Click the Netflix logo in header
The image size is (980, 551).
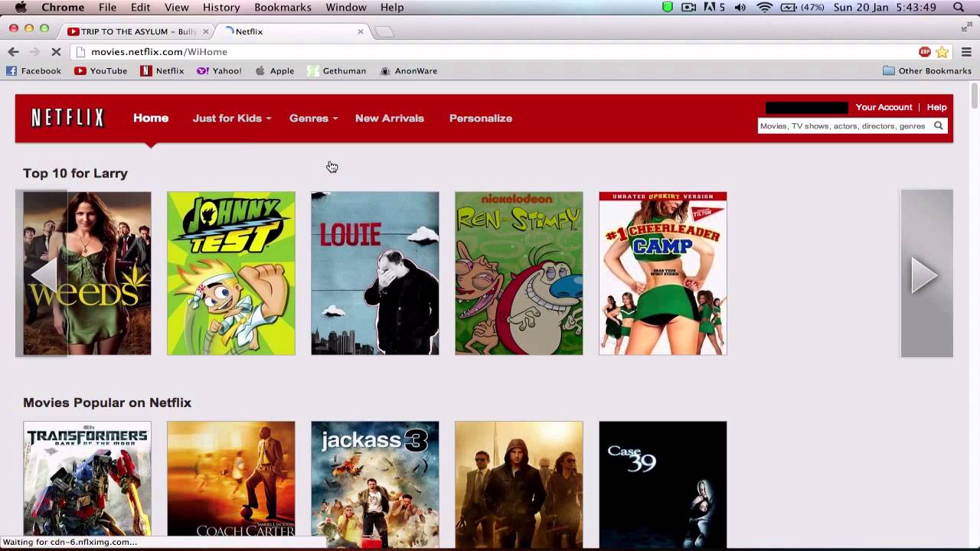[67, 118]
